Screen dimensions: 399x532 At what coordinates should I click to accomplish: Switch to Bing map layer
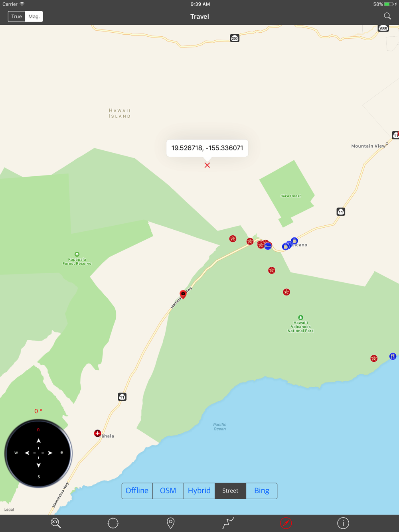point(261,491)
